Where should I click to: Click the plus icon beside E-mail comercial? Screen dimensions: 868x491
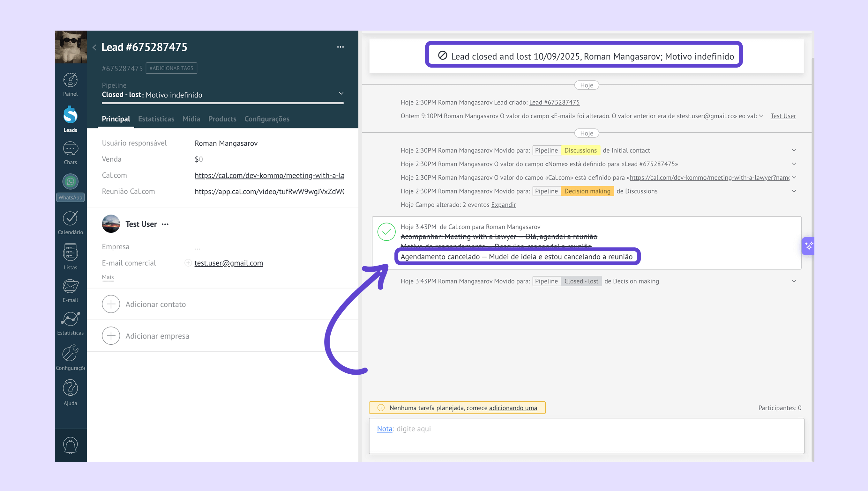tap(188, 263)
